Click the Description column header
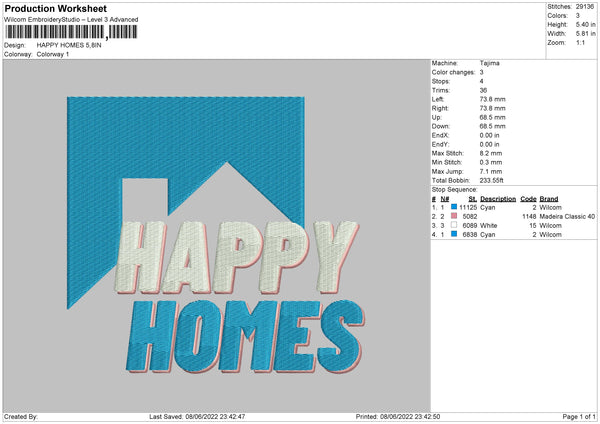600x424 pixels. [498, 199]
